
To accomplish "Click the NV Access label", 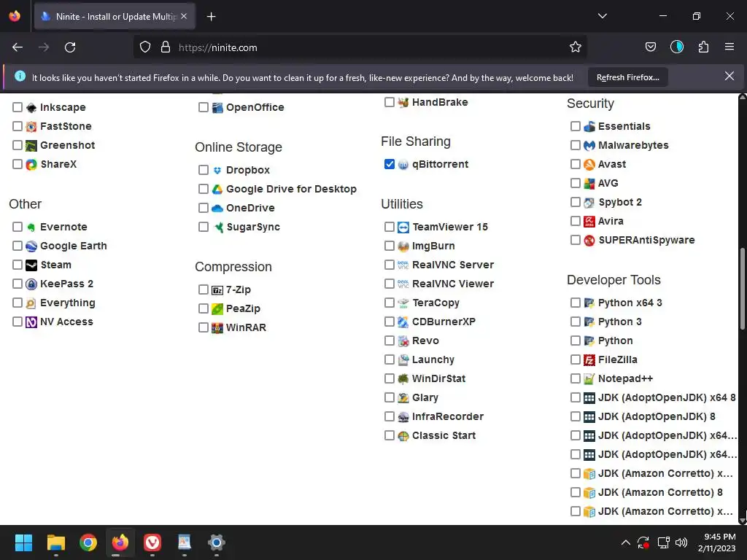I will 66,322.
